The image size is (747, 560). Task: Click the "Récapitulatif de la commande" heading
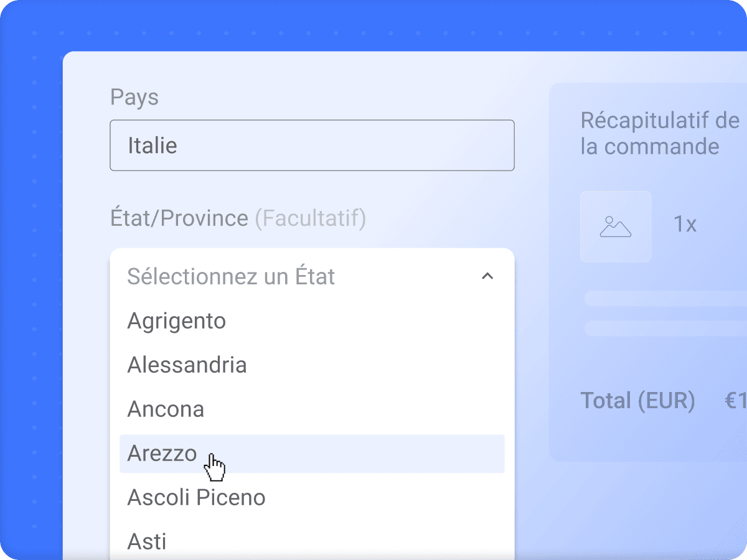[659, 133]
